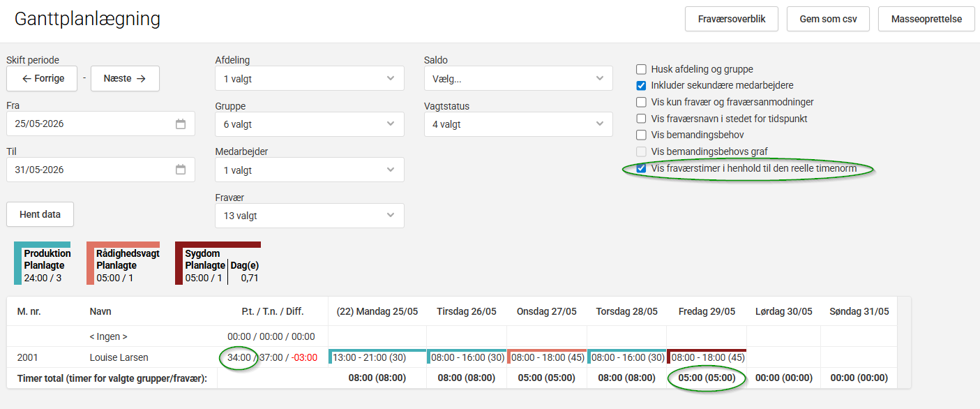Advance to next period with Næste
Image resolution: width=980 pixels, height=409 pixels.
point(125,78)
